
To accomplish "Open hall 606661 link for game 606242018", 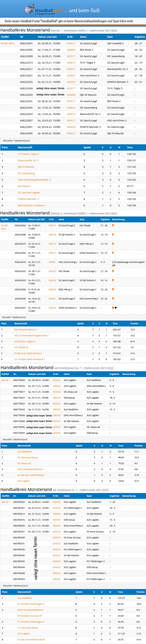I will (x=53, y=262).
